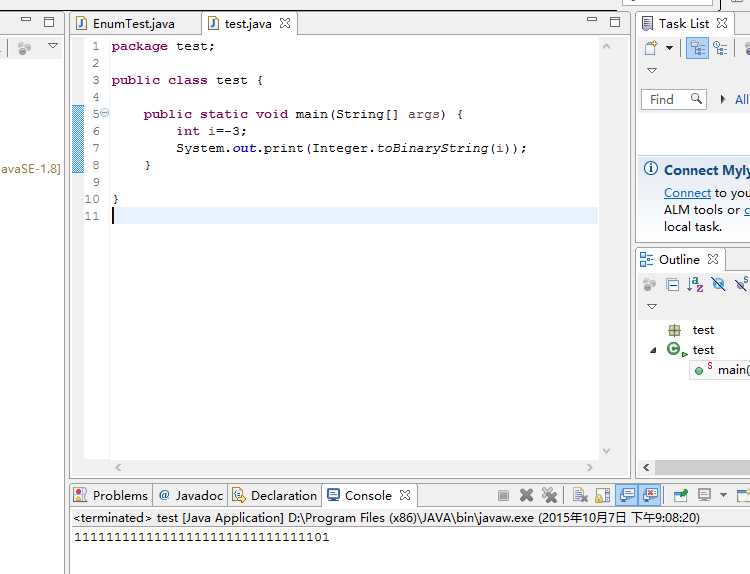Click Remove Launch in the Console toolbar
The height and width of the screenshot is (574, 750).
tap(527, 496)
